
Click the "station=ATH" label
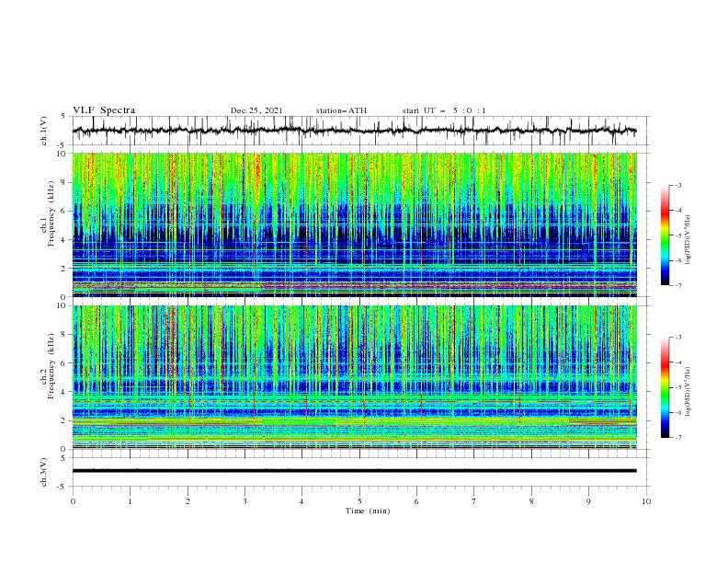(341, 110)
